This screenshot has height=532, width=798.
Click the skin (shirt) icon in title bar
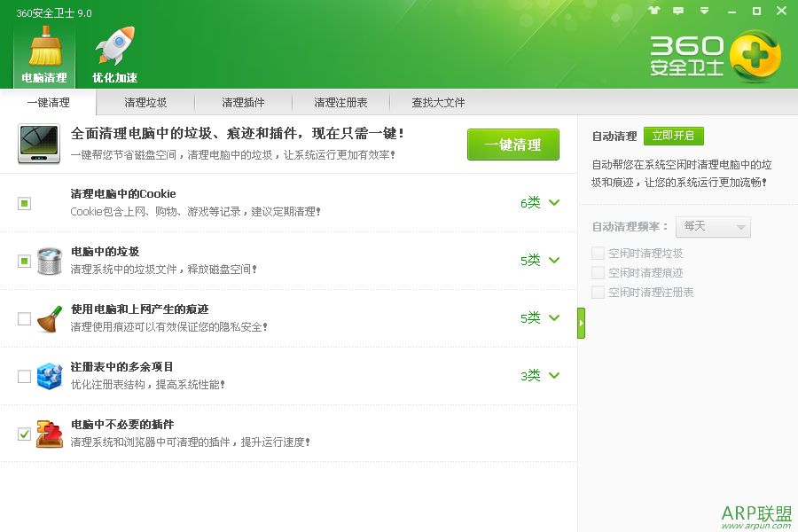(x=654, y=10)
